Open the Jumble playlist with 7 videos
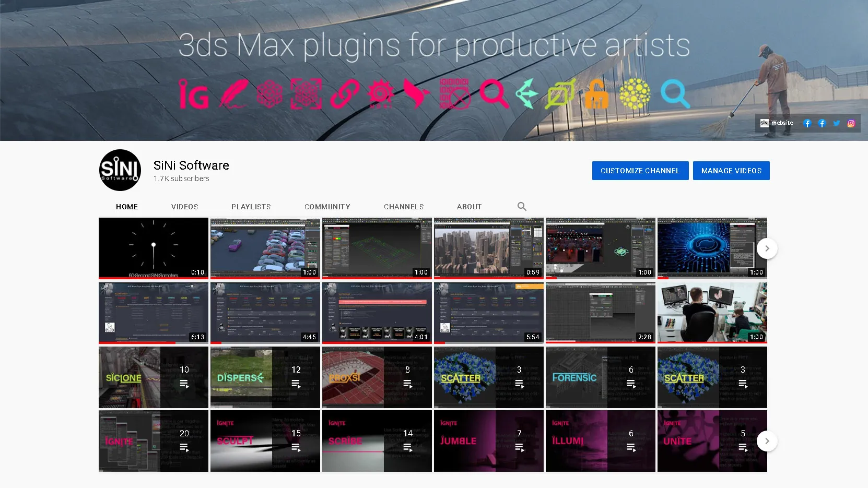 (x=489, y=441)
